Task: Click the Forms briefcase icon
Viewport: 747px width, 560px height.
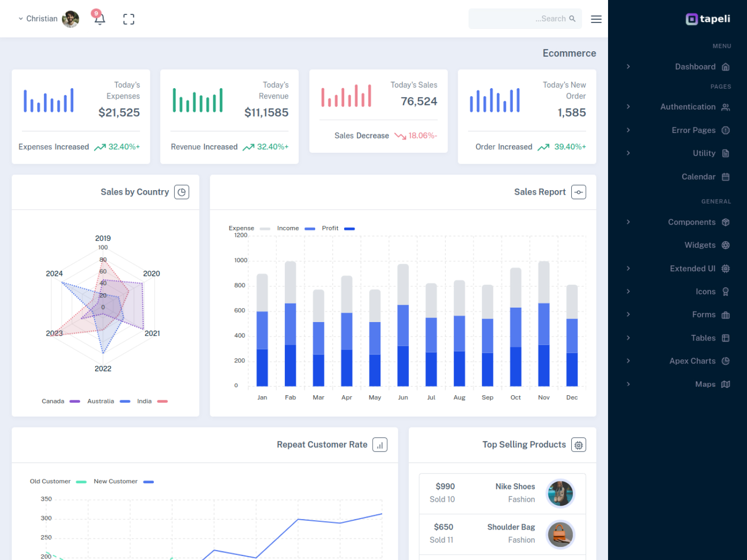Action: pyautogui.click(x=726, y=315)
